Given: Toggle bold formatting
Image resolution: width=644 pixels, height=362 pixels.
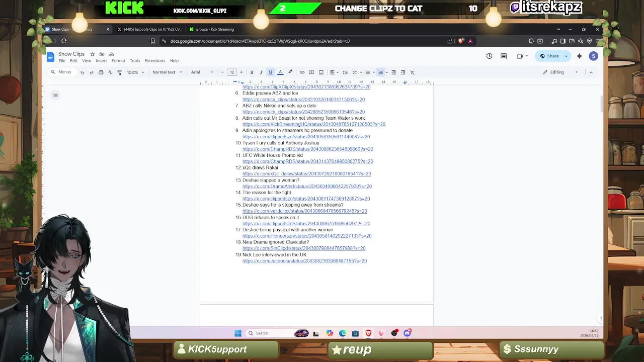Looking at the screenshot, I should tap(252, 72).
